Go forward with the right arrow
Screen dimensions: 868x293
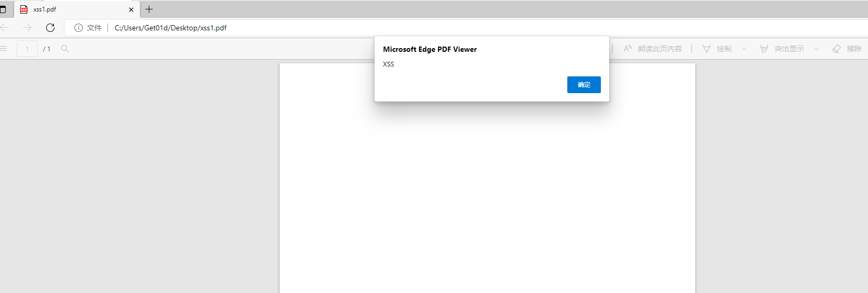(x=27, y=28)
